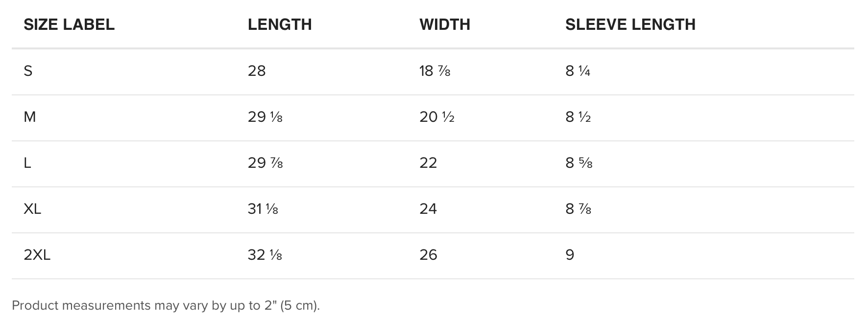Select the S size label cell
This screenshot has height=317, width=868.
point(28,71)
